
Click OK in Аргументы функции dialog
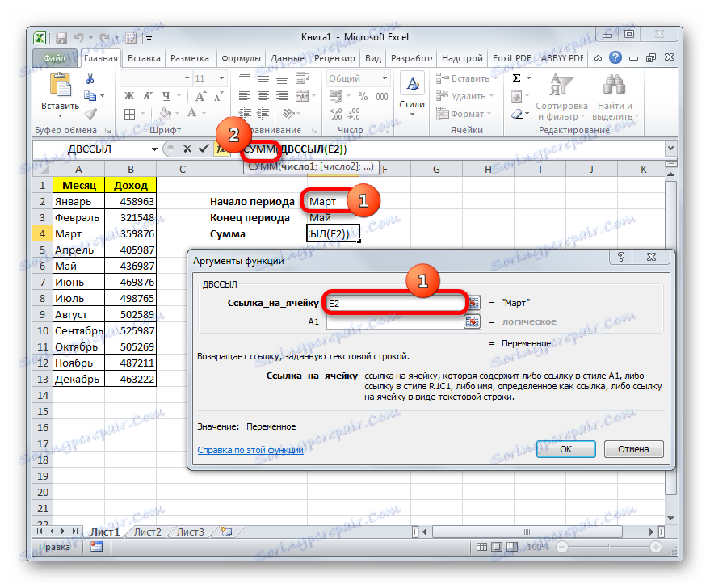[x=566, y=449]
